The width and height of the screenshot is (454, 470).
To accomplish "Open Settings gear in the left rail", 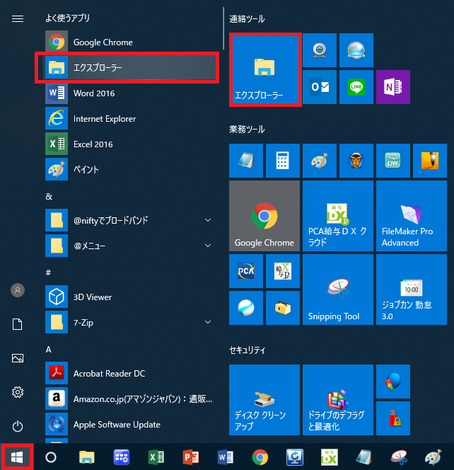I will click(18, 392).
